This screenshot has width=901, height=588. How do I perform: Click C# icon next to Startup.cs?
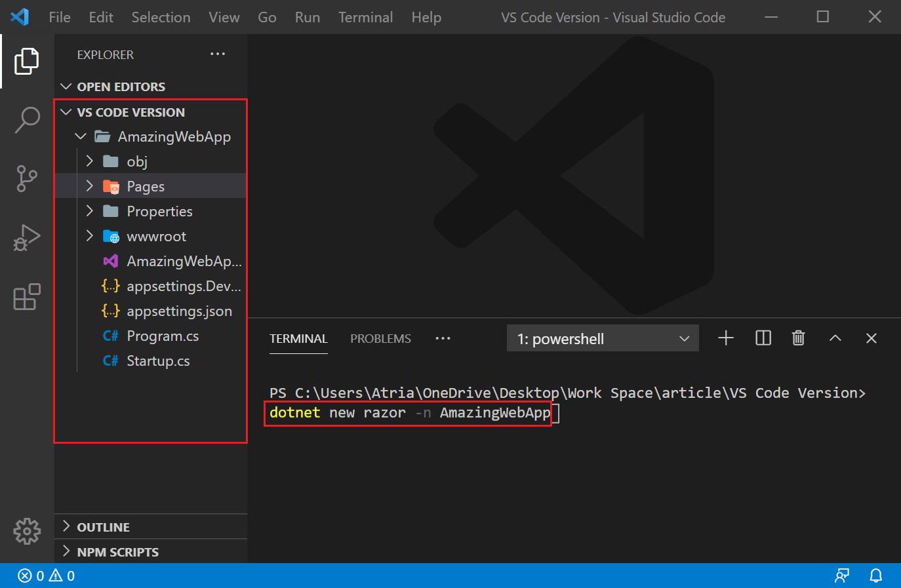[110, 361]
